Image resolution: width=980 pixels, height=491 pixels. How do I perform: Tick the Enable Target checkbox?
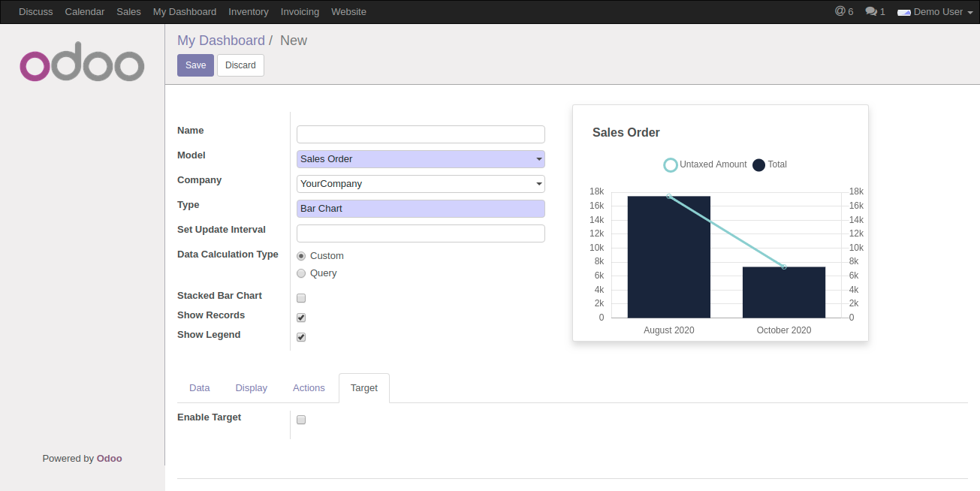(301, 420)
